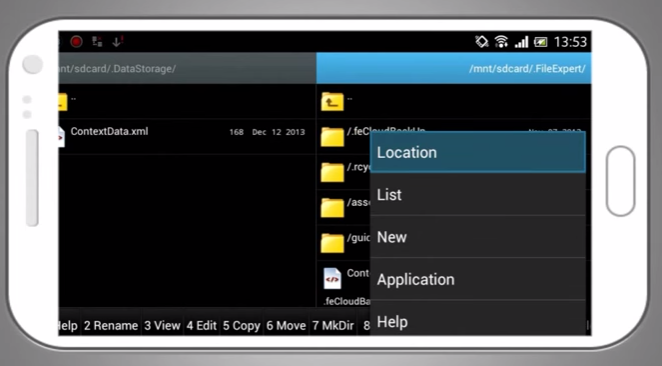This screenshot has height=366, width=662.
Task: Open the /ass folder icon
Action: pos(332,208)
